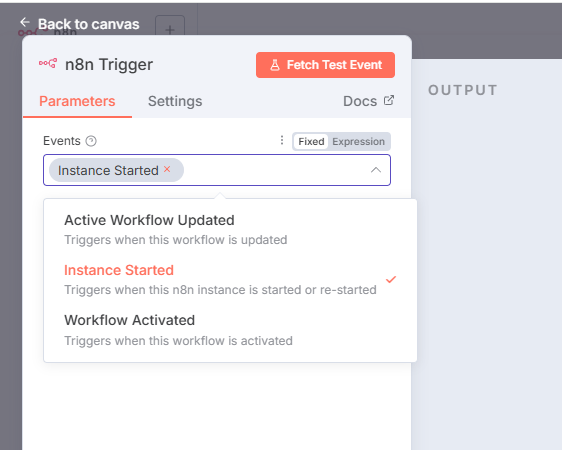The image size is (562, 450).
Task: Click the plus button near the top bar
Action: (x=170, y=29)
